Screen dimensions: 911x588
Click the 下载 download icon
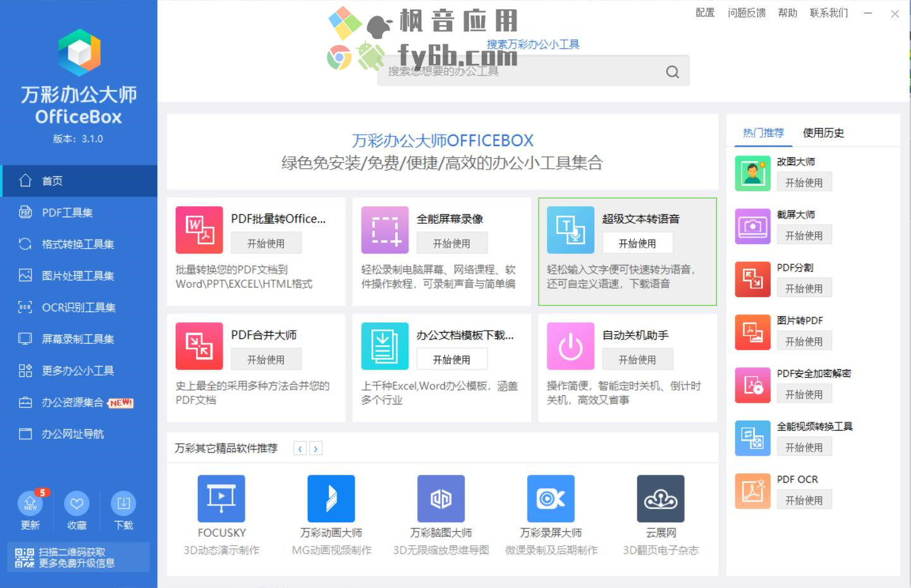pyautogui.click(x=123, y=504)
